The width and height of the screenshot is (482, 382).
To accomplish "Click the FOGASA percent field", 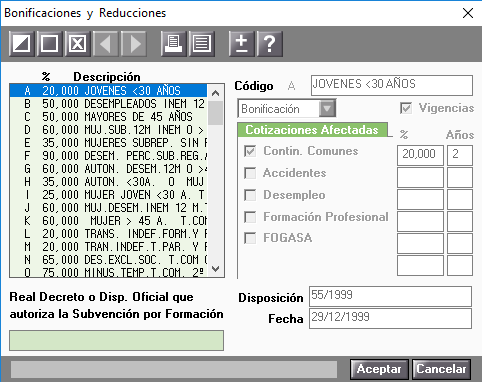I will click(420, 243).
